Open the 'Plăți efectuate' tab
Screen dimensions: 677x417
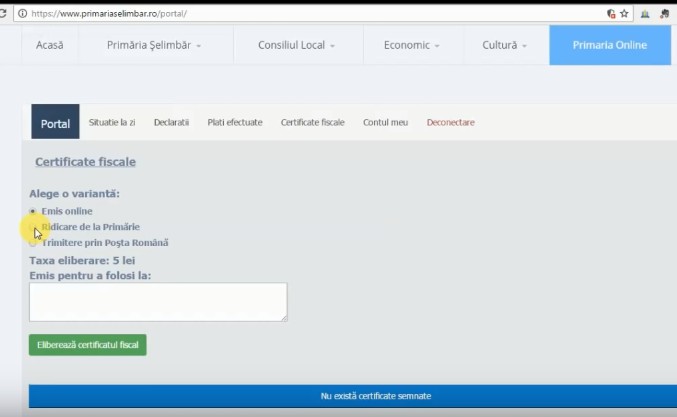coord(235,122)
